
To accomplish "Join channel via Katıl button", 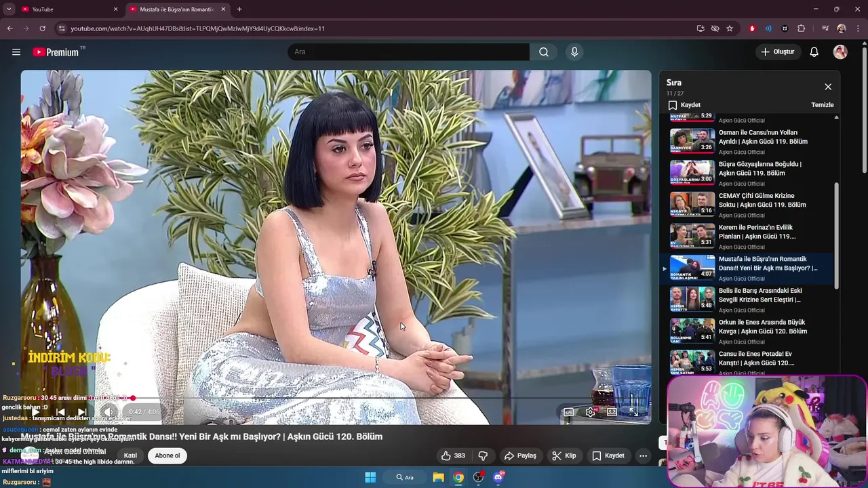I will point(130,455).
